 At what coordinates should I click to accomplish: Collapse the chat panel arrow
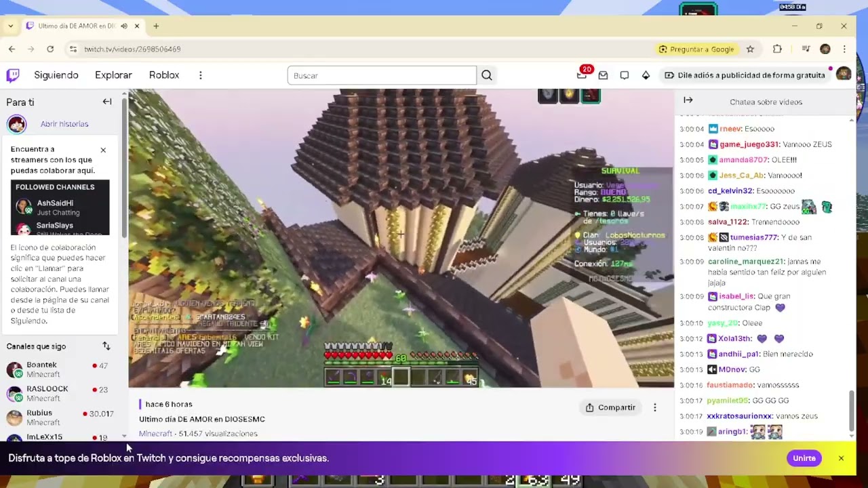coord(688,100)
